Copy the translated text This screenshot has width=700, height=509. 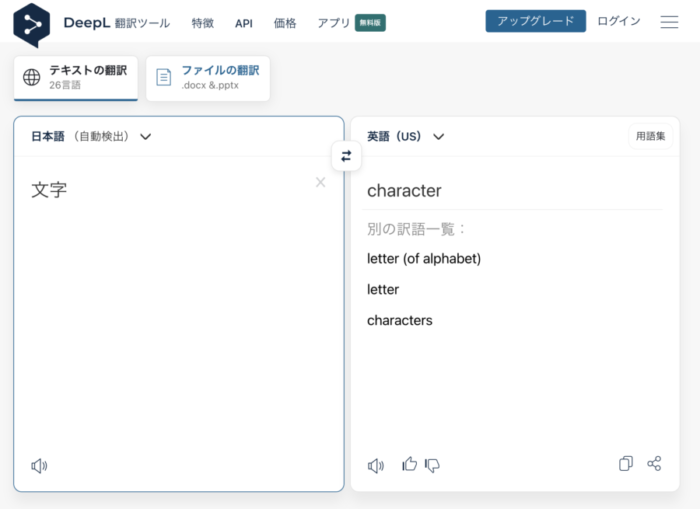pos(626,463)
